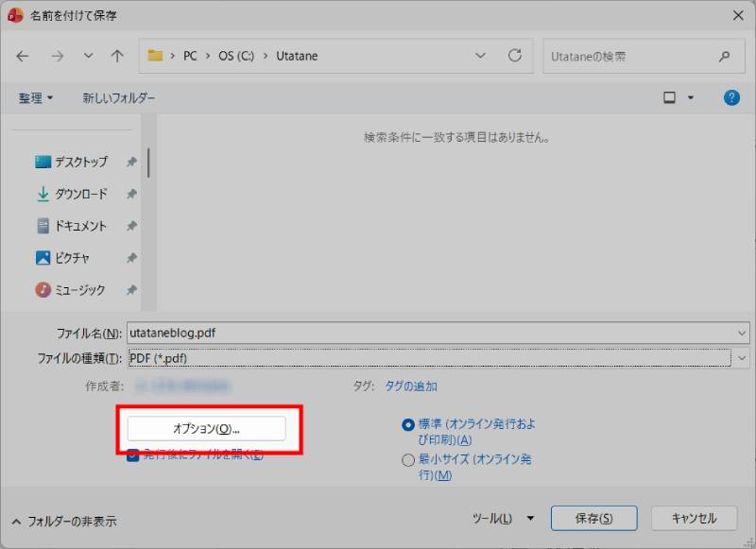Refresh the Utatane folder view
756x549 pixels.
click(x=515, y=56)
